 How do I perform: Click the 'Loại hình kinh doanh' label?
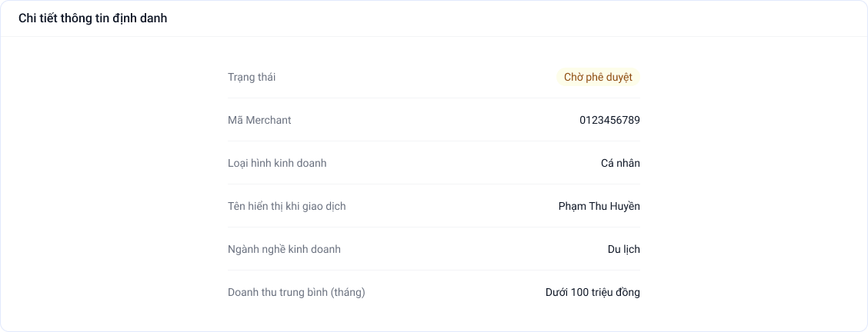pyautogui.click(x=277, y=163)
